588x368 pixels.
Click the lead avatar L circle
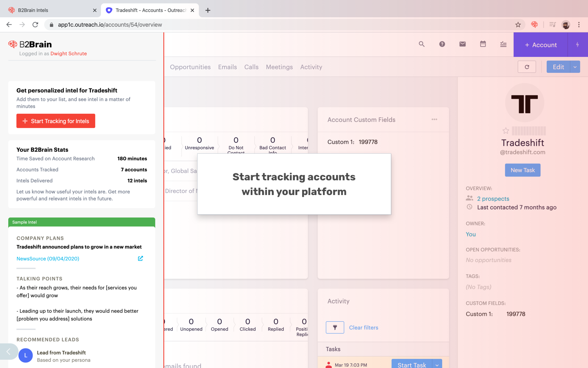tap(26, 355)
